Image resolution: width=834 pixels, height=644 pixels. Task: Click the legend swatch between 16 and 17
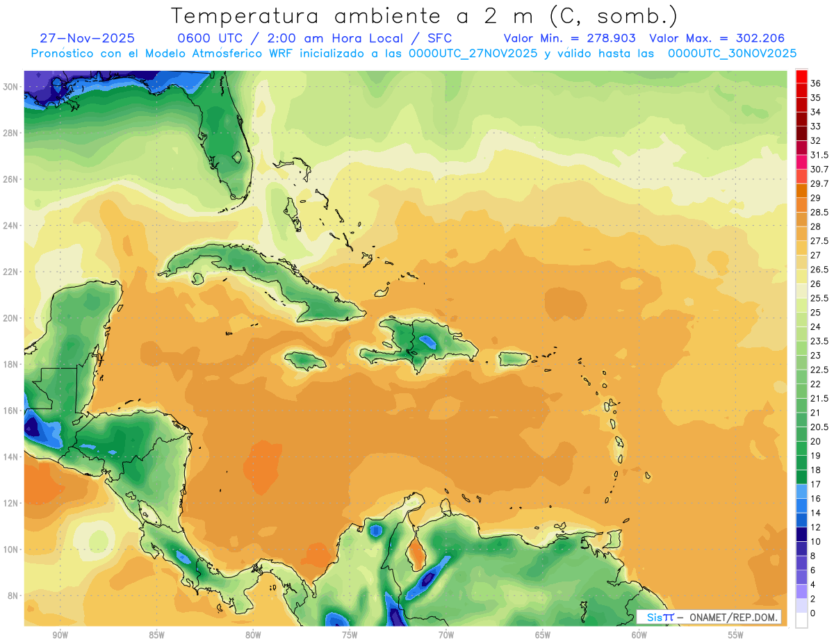(801, 491)
